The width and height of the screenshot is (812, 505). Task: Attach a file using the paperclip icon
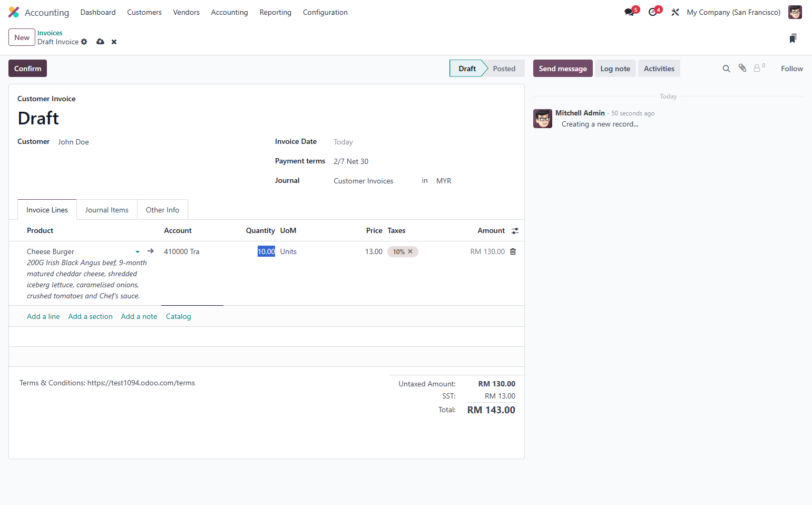(x=742, y=68)
